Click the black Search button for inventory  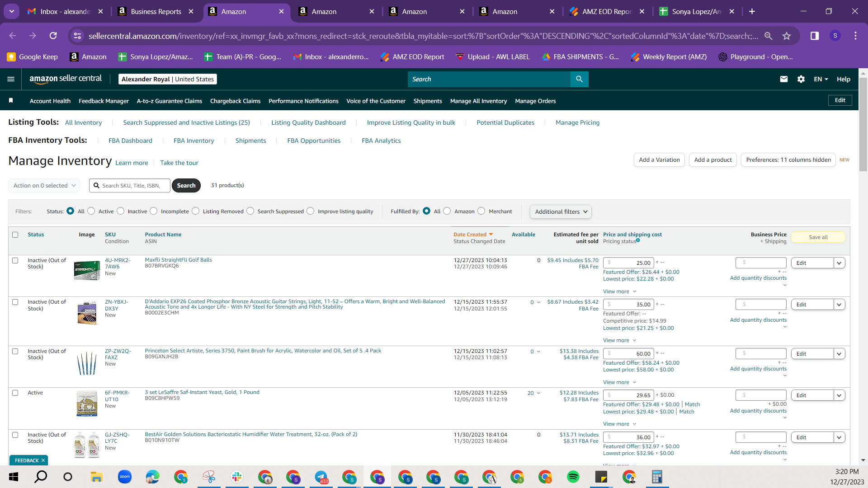coord(186,185)
